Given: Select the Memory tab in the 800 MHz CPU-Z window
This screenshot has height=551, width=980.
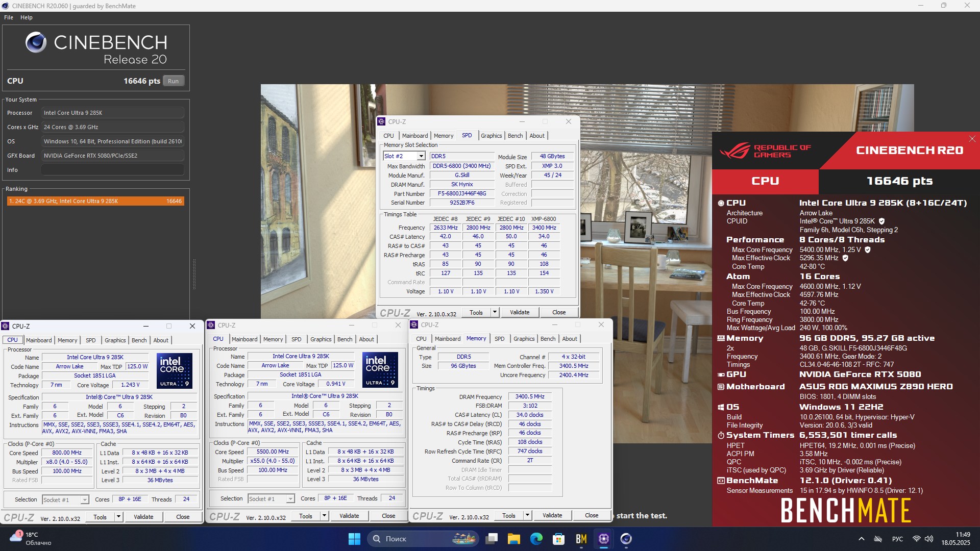Looking at the screenshot, I should click(x=67, y=340).
